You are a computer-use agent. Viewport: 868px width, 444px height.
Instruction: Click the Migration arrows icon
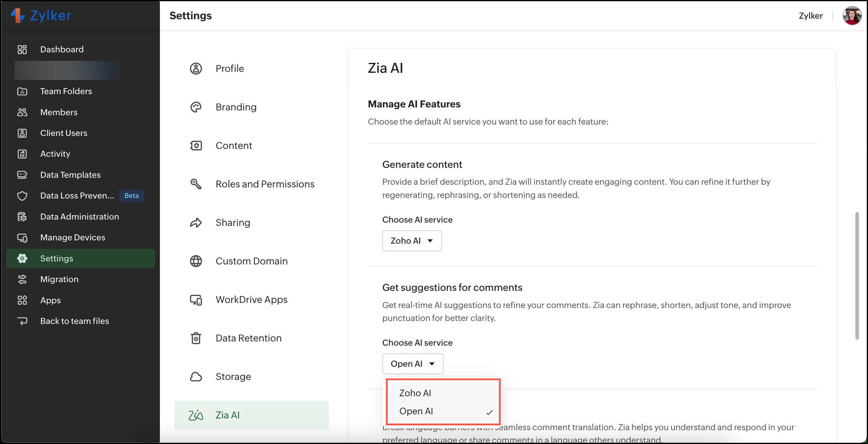click(22, 279)
